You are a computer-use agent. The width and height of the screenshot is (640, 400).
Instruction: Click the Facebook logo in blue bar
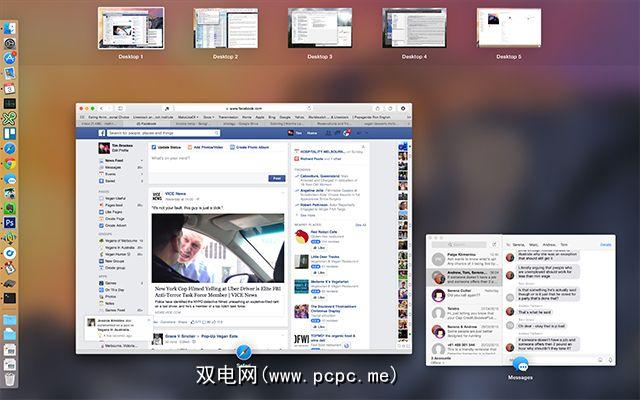click(102, 133)
